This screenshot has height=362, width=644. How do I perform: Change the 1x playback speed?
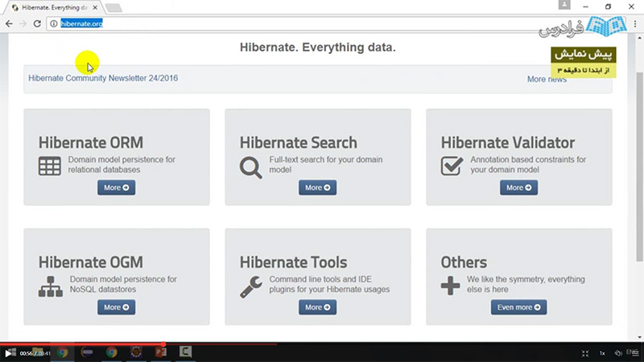[602, 353]
